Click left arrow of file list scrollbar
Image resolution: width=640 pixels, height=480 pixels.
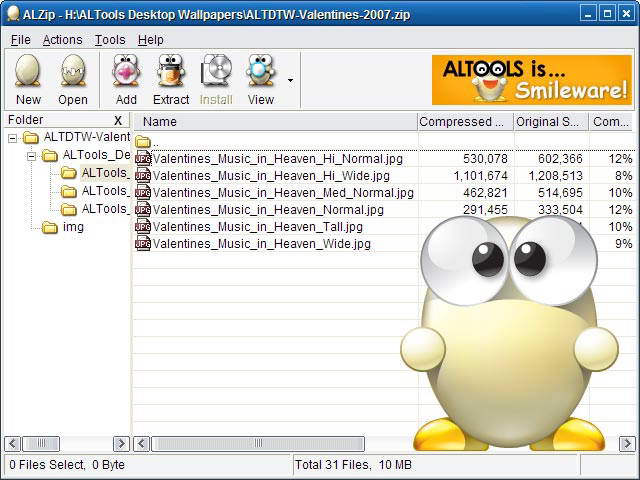pos(142,443)
